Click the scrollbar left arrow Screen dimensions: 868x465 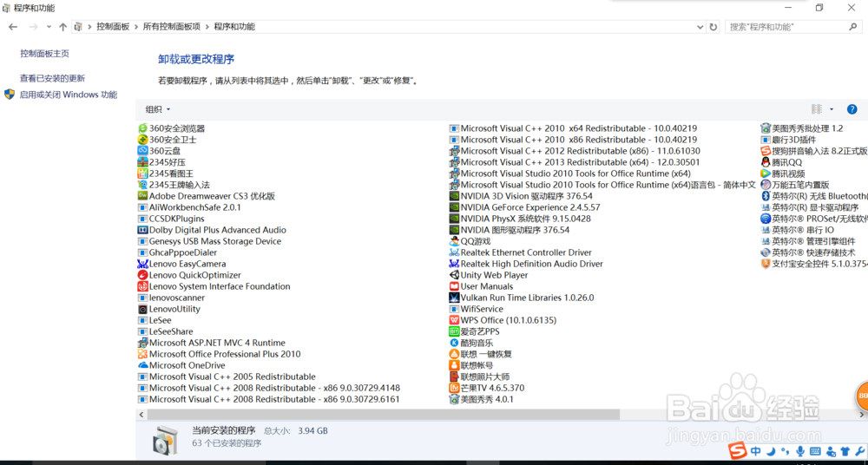point(141,414)
